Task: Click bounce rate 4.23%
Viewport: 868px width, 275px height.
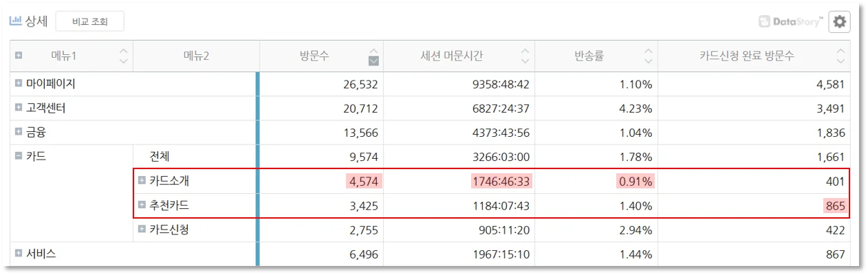Action: coord(636,109)
